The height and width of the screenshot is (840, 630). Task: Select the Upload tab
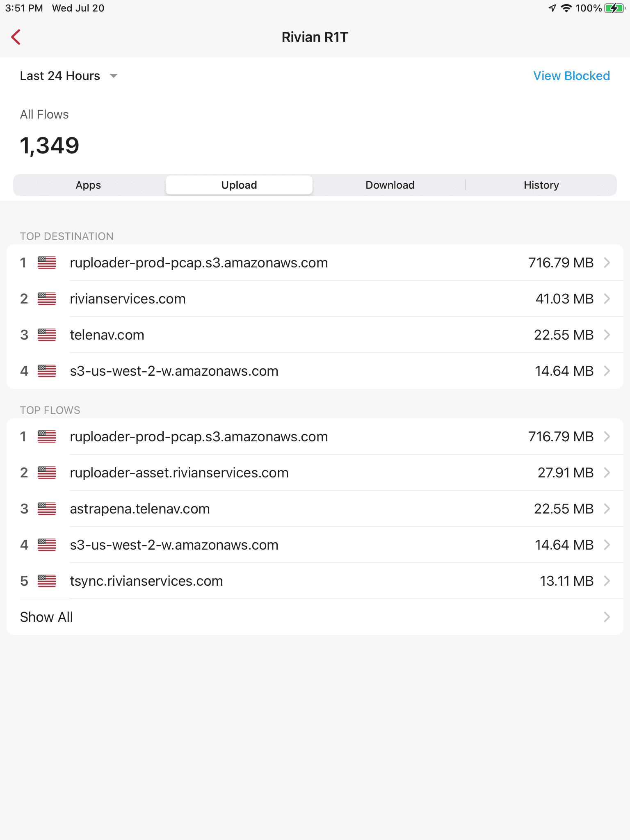click(239, 185)
